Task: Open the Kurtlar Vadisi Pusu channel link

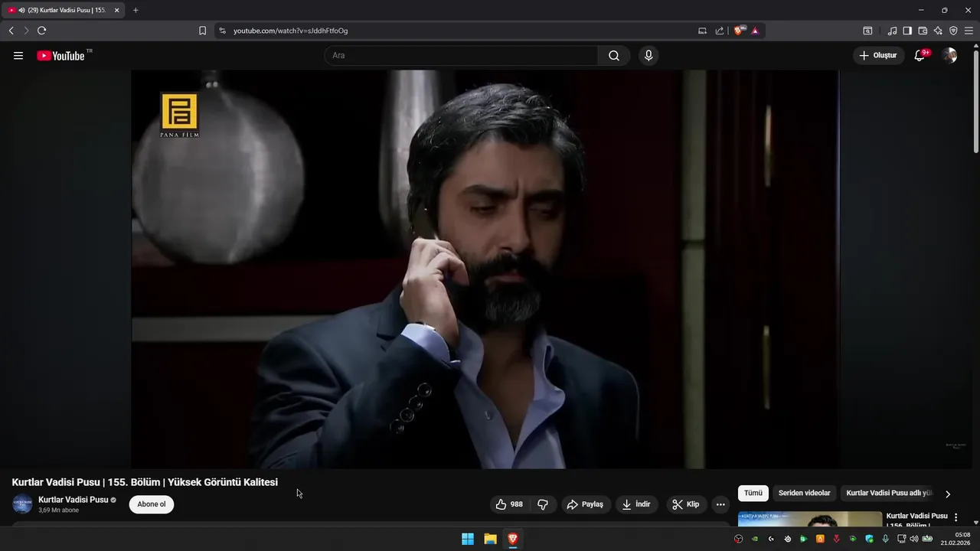Action: [x=73, y=500]
